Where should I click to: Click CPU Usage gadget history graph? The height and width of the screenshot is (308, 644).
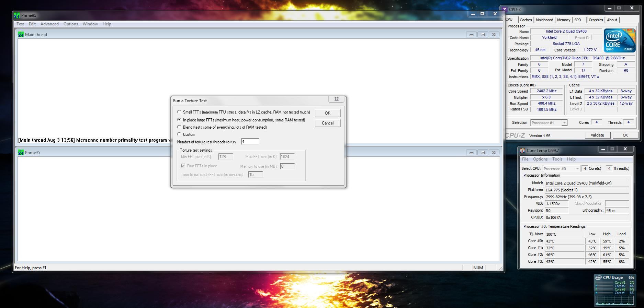[x=614, y=300]
